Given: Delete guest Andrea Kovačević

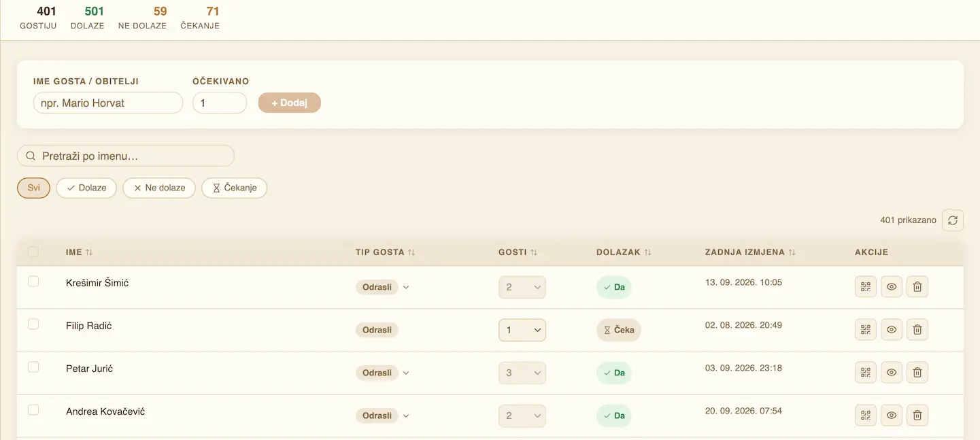Looking at the screenshot, I should (917, 416).
